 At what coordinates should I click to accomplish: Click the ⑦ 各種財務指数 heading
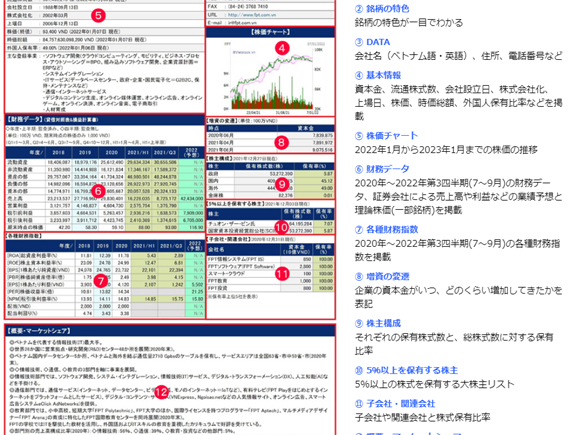click(x=386, y=229)
